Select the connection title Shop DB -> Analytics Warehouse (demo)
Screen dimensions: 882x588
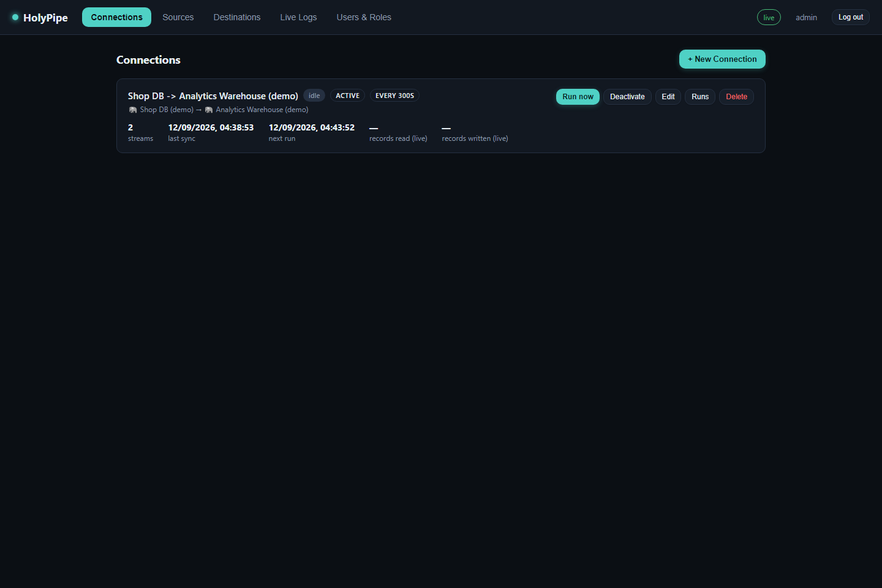tap(213, 96)
